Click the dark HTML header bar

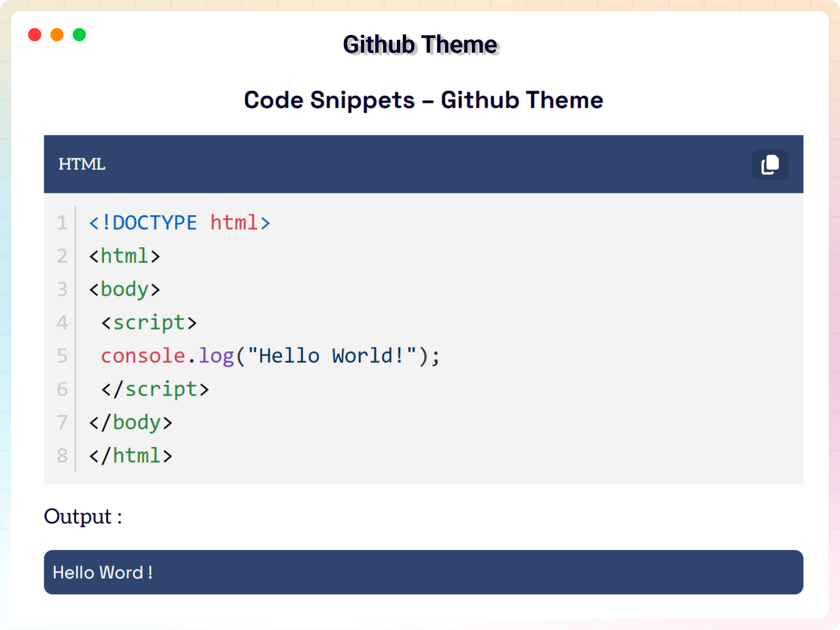click(402, 164)
